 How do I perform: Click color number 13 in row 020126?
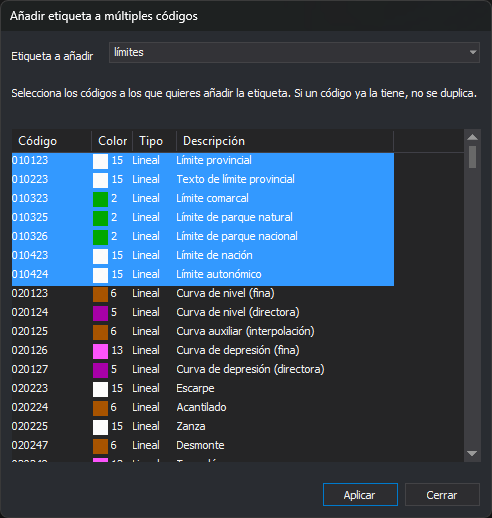[117, 350]
